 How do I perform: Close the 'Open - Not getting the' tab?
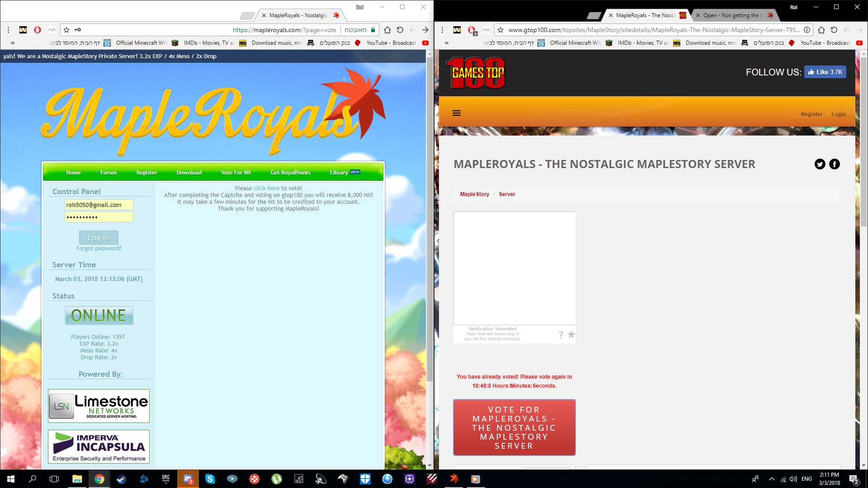(698, 15)
